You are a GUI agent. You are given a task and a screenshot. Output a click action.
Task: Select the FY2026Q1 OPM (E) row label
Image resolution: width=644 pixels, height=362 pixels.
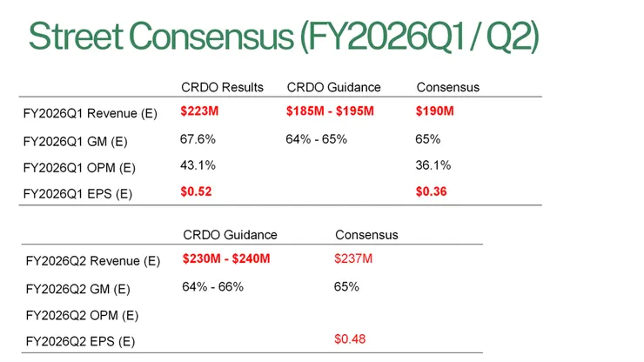pyautogui.click(x=79, y=167)
